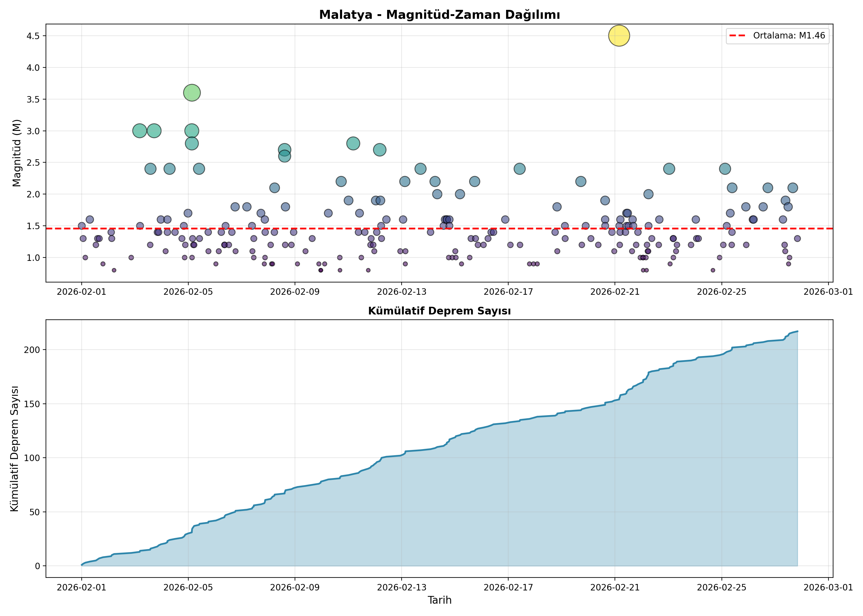Select "2026-02-21" on the magnitude chart axis
863x616 pixels.
coord(615,292)
